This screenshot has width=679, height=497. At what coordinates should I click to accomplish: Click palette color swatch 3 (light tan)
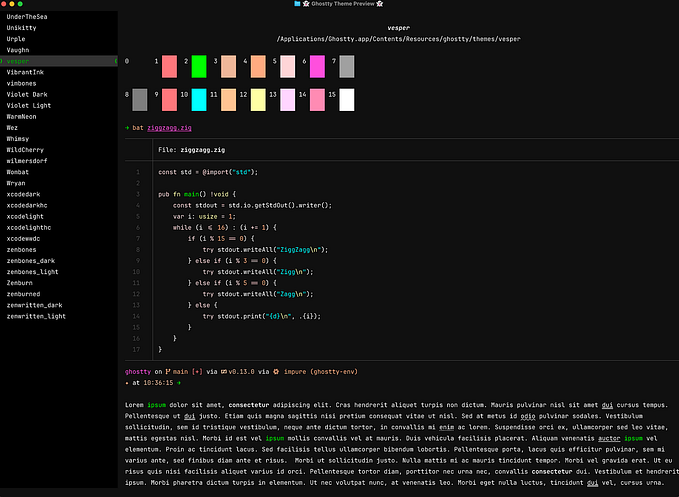point(228,66)
